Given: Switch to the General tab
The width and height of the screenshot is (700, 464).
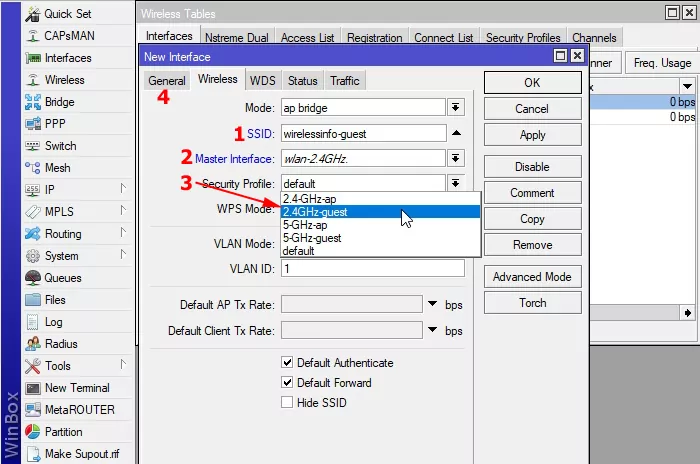Looking at the screenshot, I should (x=167, y=81).
